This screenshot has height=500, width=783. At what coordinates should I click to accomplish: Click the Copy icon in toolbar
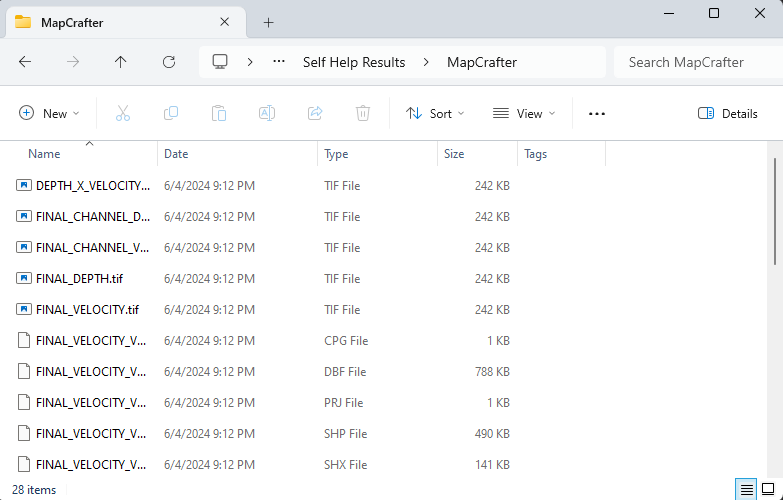[171, 114]
